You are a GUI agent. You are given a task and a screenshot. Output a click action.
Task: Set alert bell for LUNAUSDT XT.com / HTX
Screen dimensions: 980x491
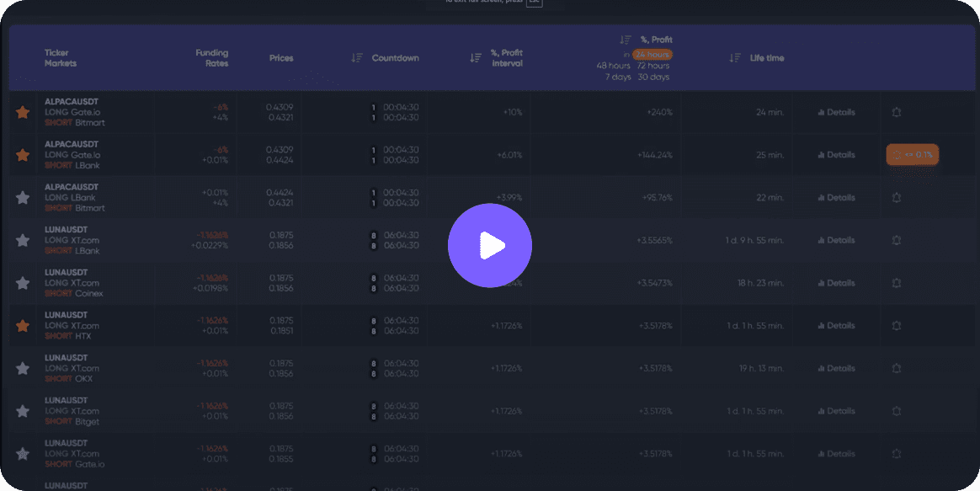click(x=897, y=326)
